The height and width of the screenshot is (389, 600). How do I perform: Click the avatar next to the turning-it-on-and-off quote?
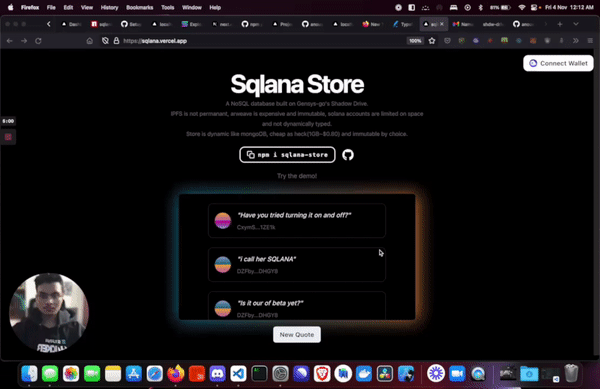pyautogui.click(x=223, y=221)
